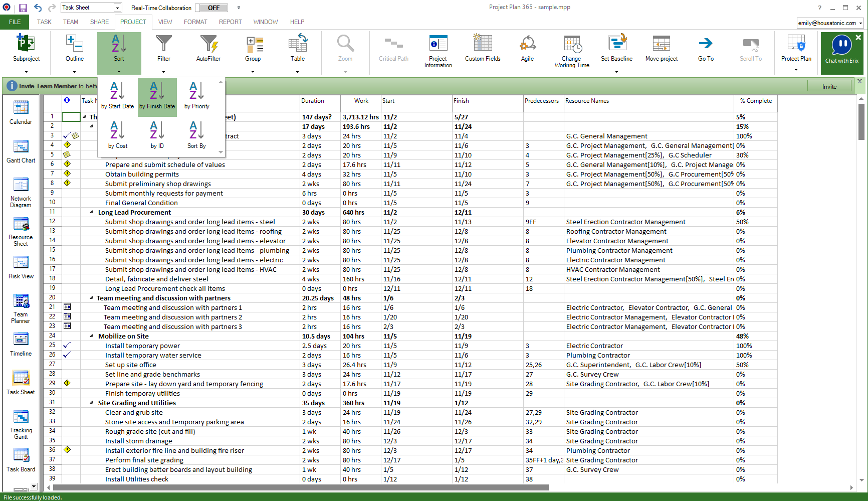Switch to the REPORT tab

click(230, 22)
